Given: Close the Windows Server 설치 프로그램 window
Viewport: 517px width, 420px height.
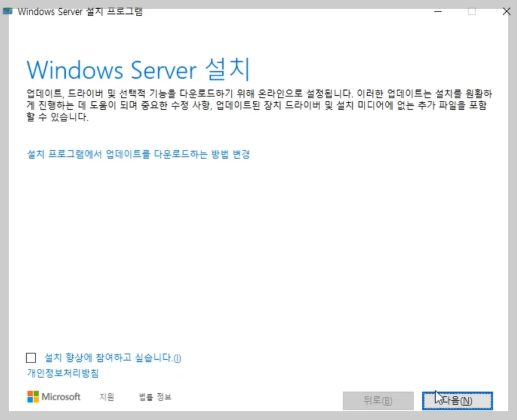Looking at the screenshot, I should point(507,12).
